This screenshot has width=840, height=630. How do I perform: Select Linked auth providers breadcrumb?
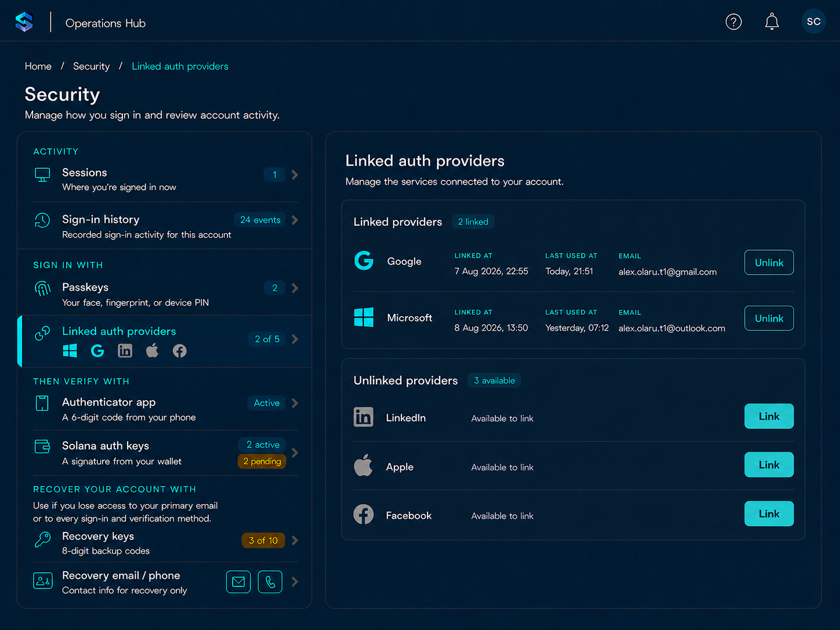180,66
